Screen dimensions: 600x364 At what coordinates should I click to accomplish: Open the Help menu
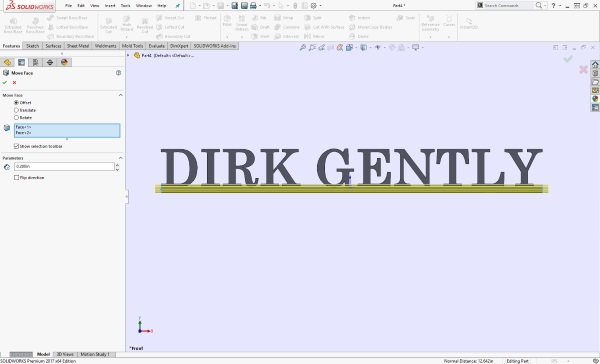(162, 6)
